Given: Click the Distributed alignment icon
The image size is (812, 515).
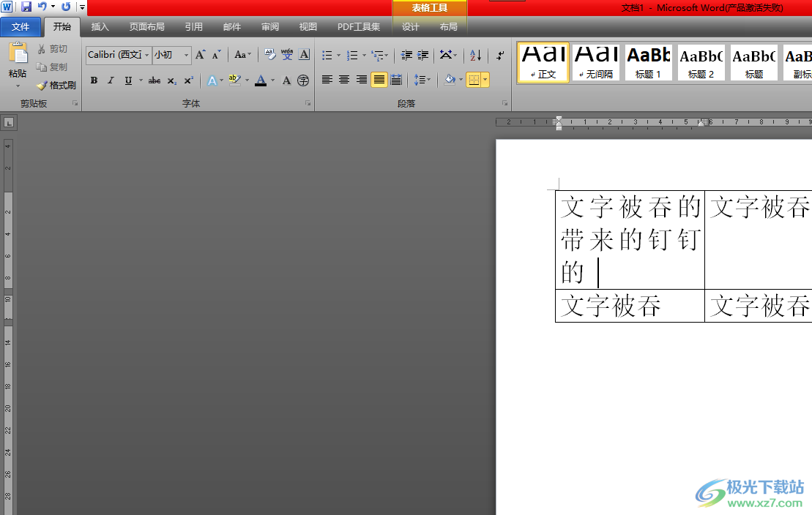Looking at the screenshot, I should click(396, 80).
